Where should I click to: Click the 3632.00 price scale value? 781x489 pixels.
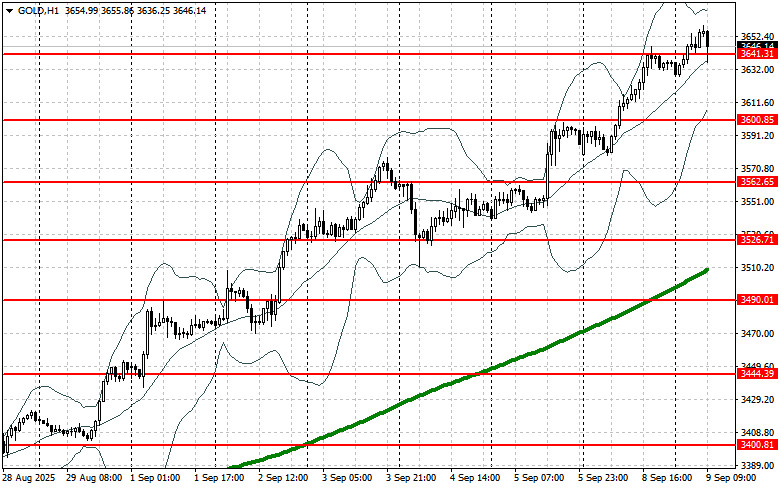pos(758,70)
